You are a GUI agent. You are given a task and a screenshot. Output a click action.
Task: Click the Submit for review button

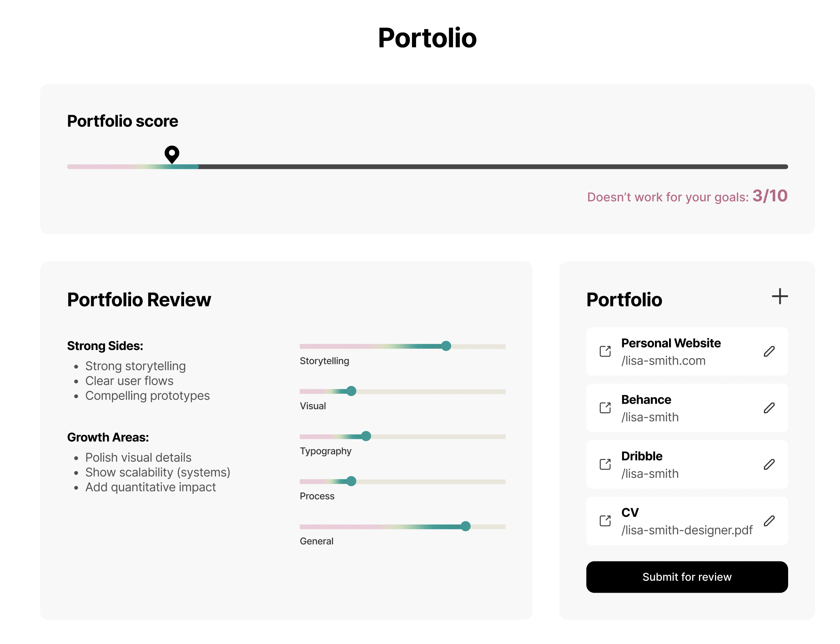coord(687,577)
